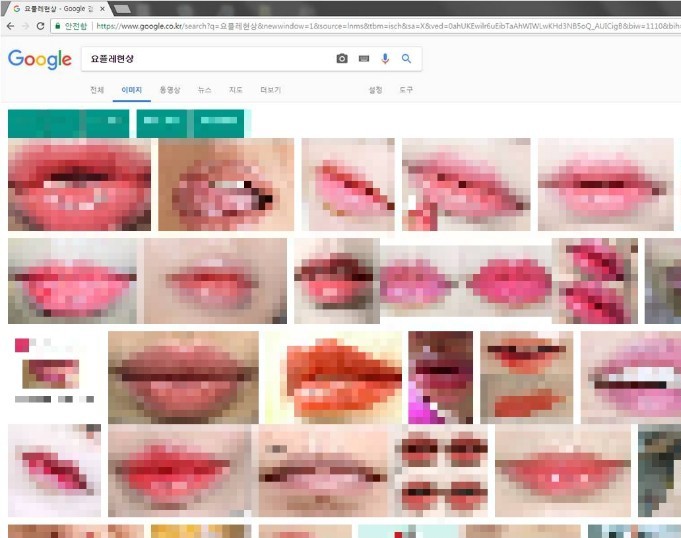Switch to the 전체 (All) tab
The image size is (681, 538).
pyautogui.click(x=97, y=90)
